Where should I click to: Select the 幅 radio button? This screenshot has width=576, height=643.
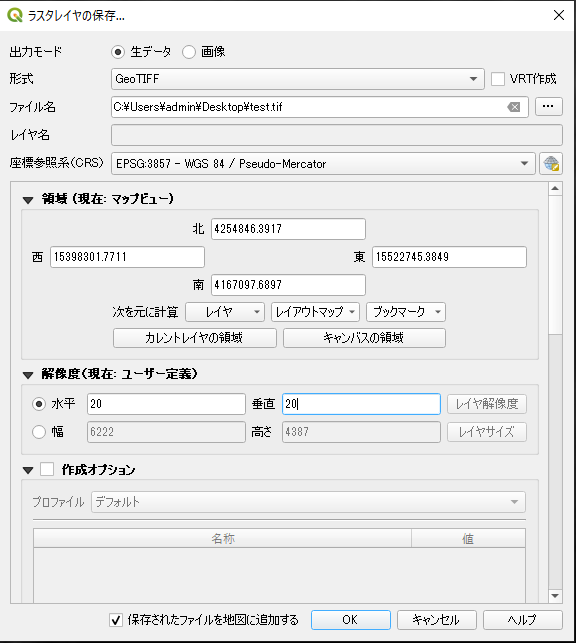(39, 432)
